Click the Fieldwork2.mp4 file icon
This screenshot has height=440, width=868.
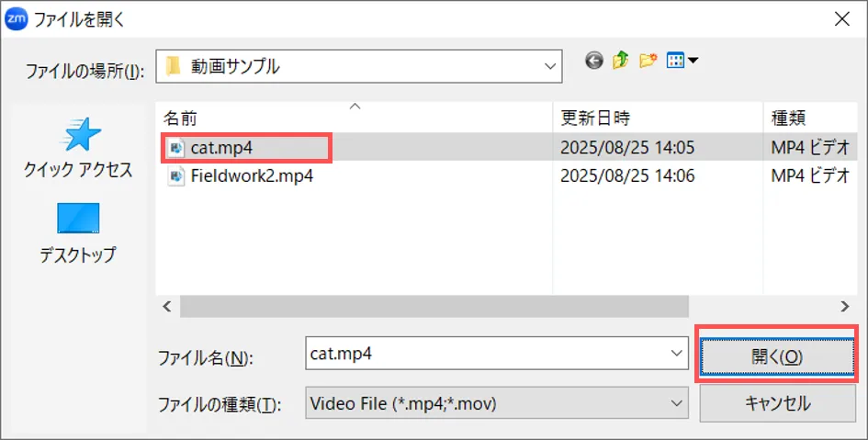176,176
